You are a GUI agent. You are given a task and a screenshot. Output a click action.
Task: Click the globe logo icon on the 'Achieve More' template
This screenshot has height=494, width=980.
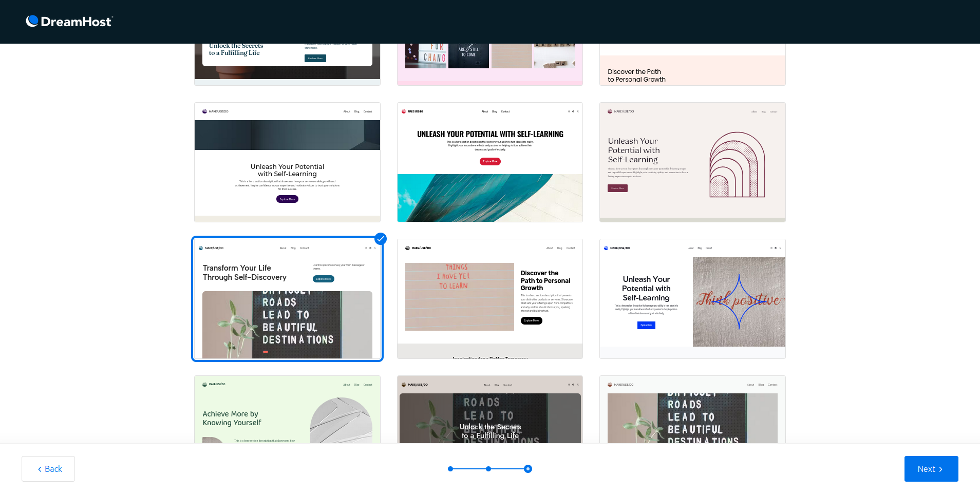point(204,384)
